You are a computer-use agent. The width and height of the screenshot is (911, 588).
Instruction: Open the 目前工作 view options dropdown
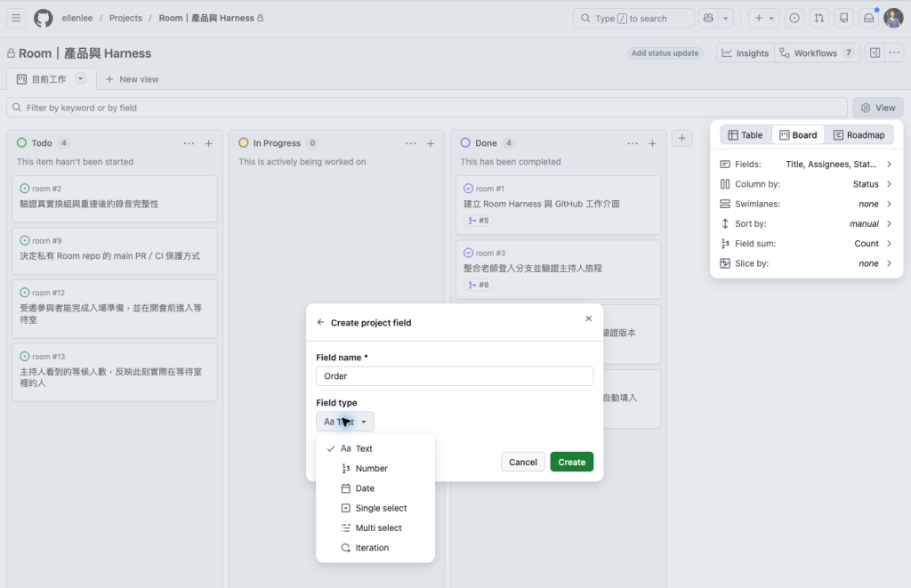tap(81, 78)
